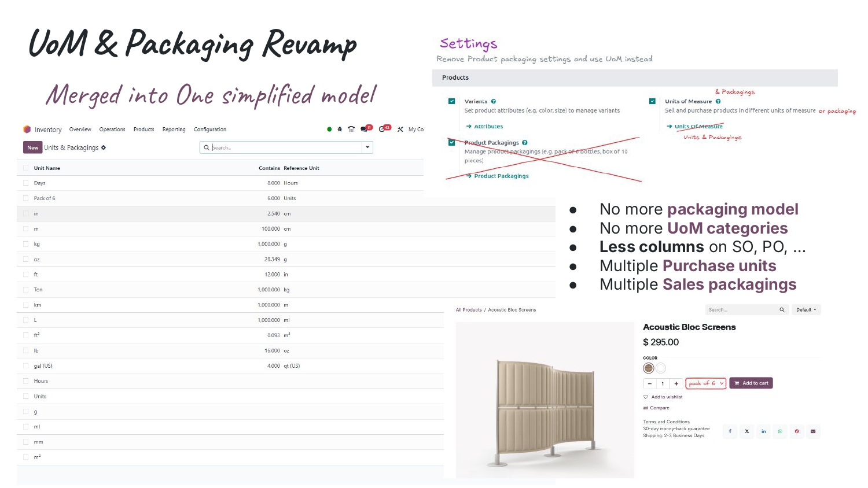Click the tools wrench icon in the navbar
The width and height of the screenshot is (868, 488).
coord(400,129)
